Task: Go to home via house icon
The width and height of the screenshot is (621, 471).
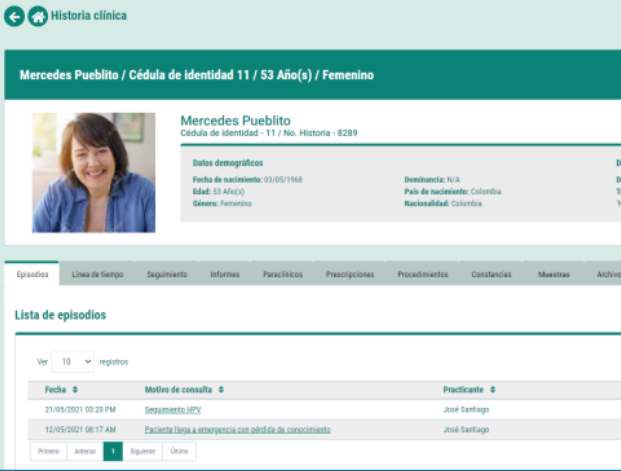Action: pyautogui.click(x=38, y=17)
